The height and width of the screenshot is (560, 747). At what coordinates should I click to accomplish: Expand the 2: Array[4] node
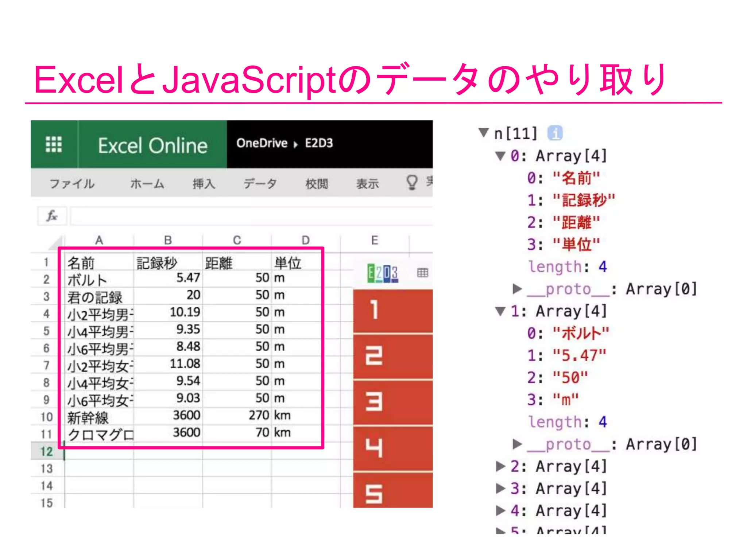click(x=501, y=466)
